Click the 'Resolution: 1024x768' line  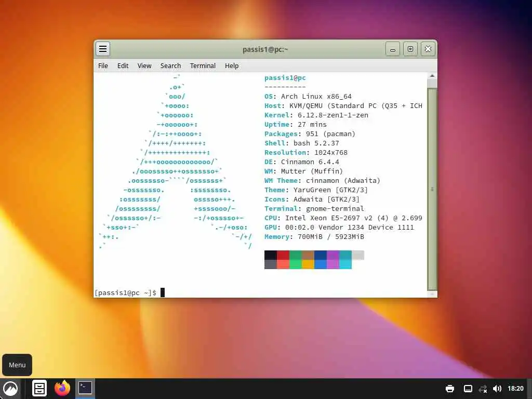[305, 152]
